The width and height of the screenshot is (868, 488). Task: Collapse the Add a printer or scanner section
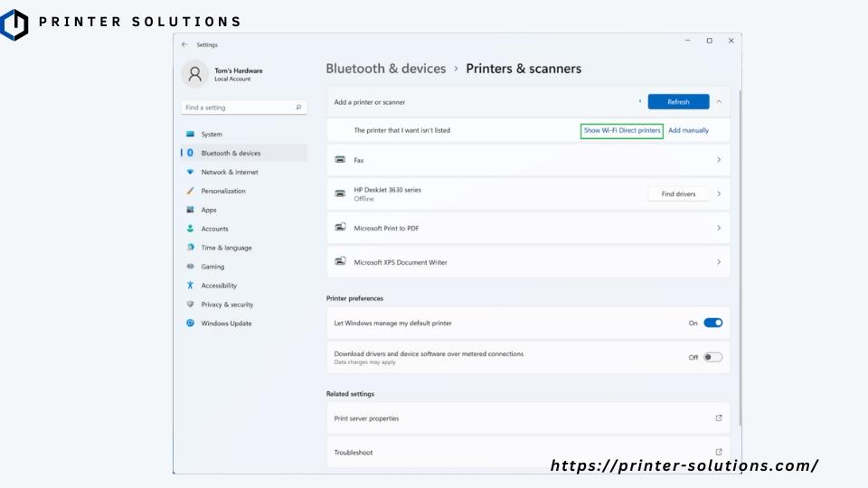(x=719, y=102)
